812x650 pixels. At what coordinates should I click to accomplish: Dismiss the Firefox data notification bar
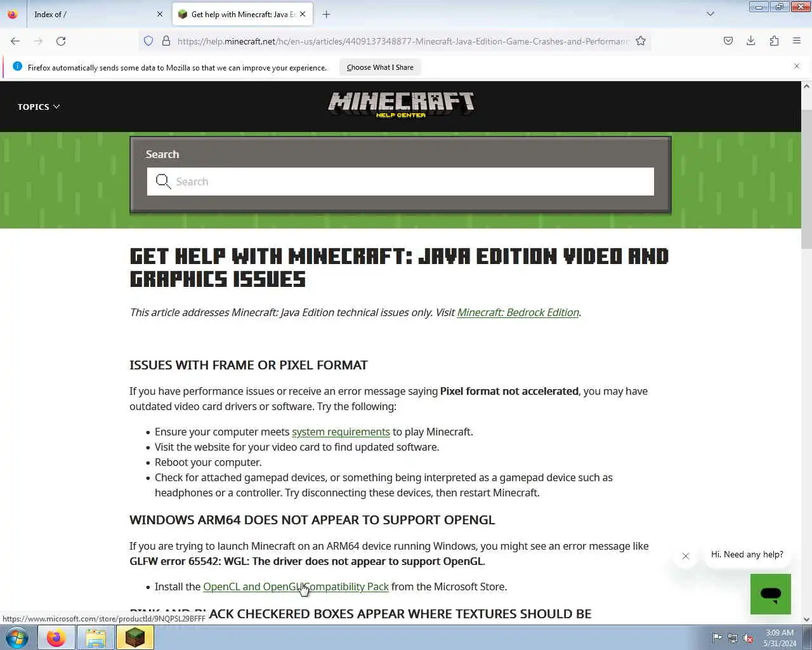[x=797, y=66]
